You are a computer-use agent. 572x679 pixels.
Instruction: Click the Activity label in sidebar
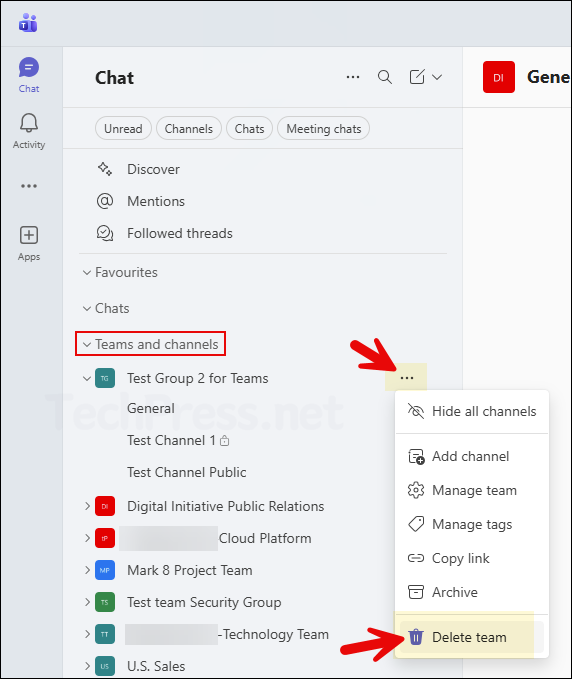[29, 145]
